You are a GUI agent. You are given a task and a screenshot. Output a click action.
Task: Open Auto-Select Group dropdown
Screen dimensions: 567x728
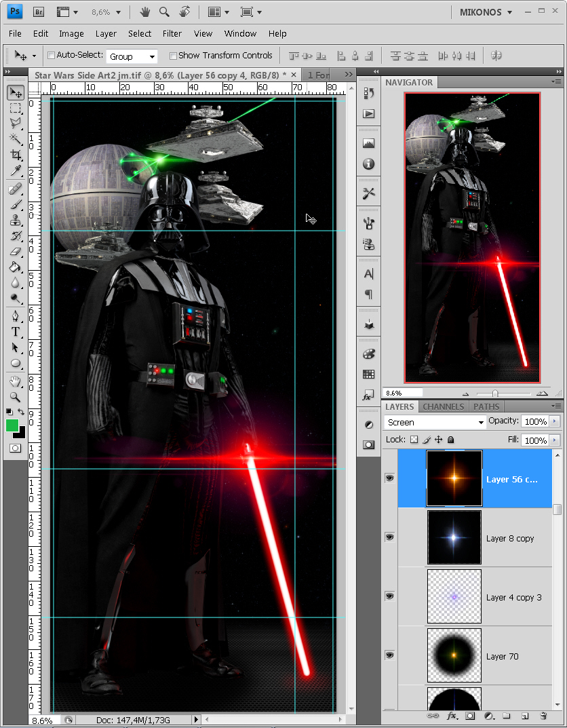pos(132,56)
